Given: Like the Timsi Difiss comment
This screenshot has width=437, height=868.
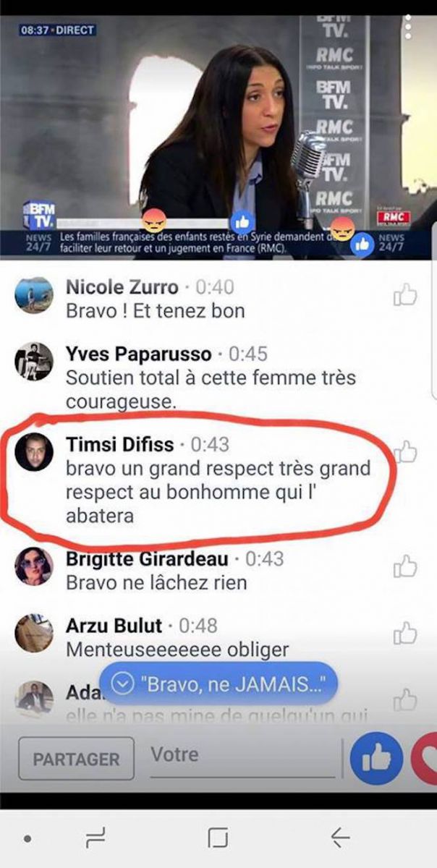Looking at the screenshot, I should (x=406, y=452).
